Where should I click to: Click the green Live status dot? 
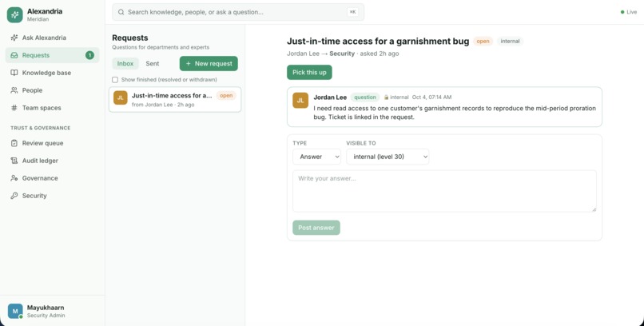(622, 12)
